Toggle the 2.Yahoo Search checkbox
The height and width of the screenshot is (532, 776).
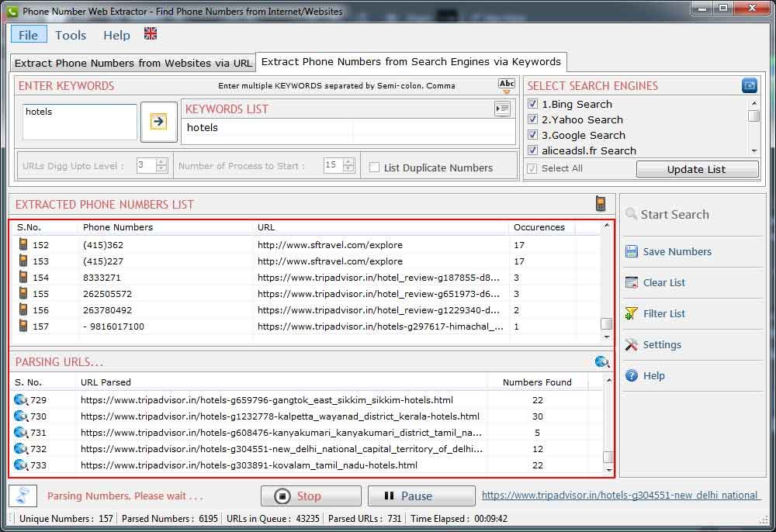click(x=532, y=119)
